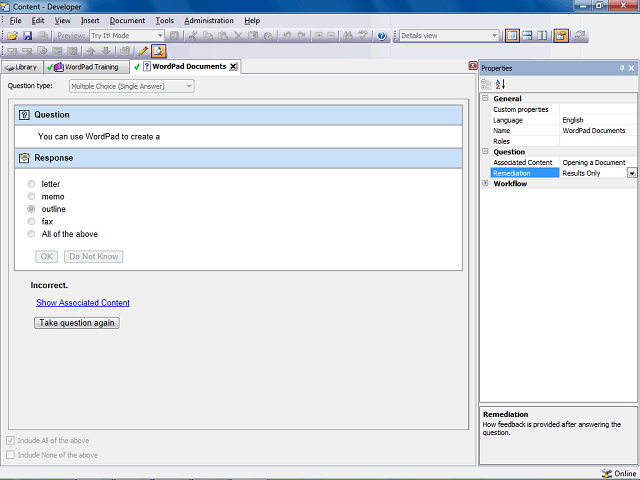
Task: Click the Open folder toolbar icon
Action: click(12, 36)
